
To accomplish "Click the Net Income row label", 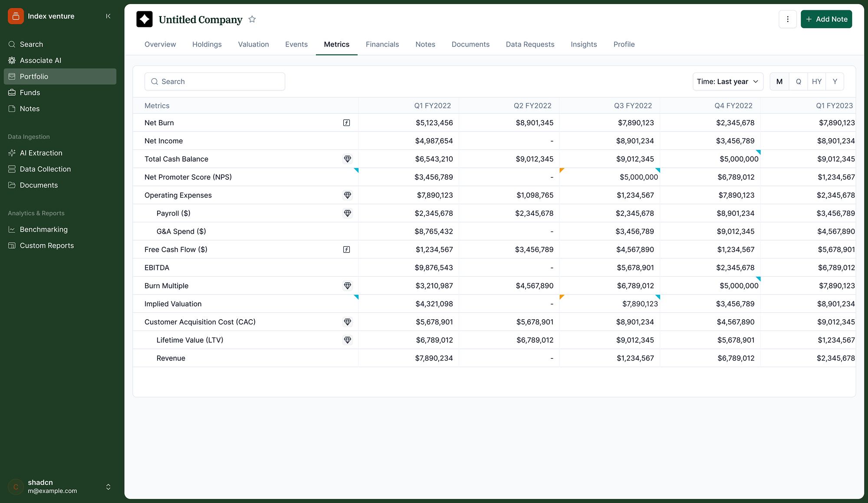I will tap(164, 141).
